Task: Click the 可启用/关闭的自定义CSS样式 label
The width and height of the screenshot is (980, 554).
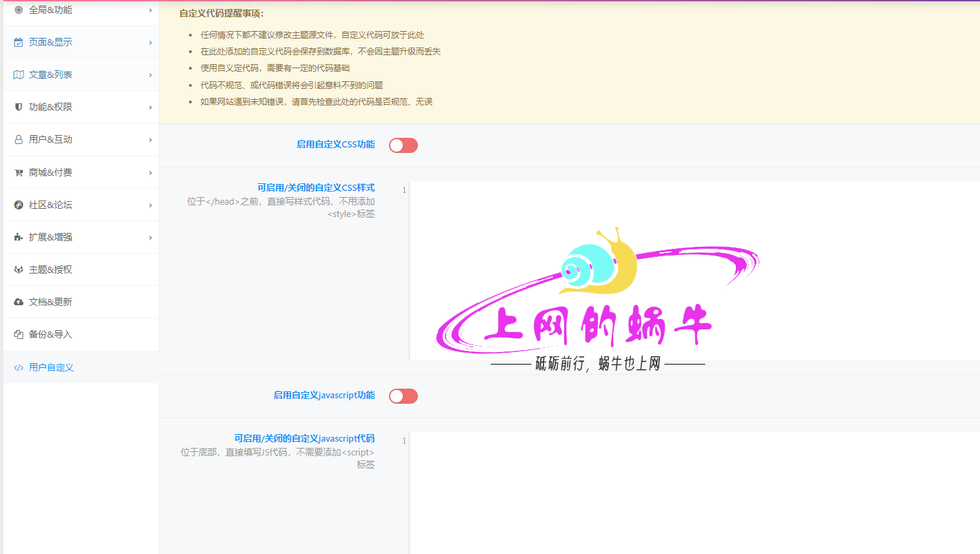Action: (x=316, y=187)
